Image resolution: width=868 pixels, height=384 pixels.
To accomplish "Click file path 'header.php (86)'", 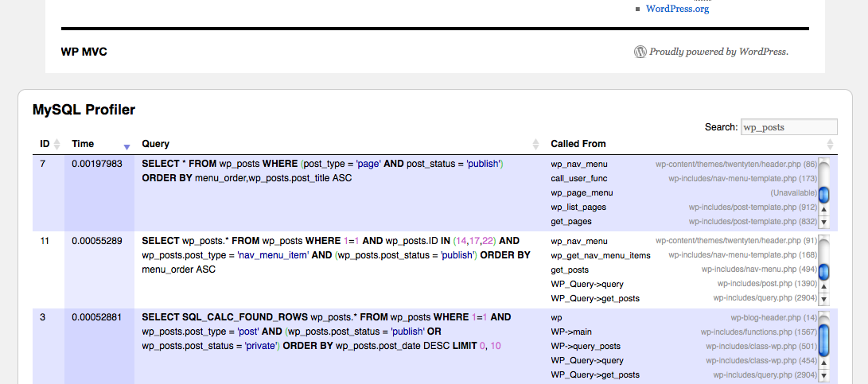I will (x=736, y=164).
